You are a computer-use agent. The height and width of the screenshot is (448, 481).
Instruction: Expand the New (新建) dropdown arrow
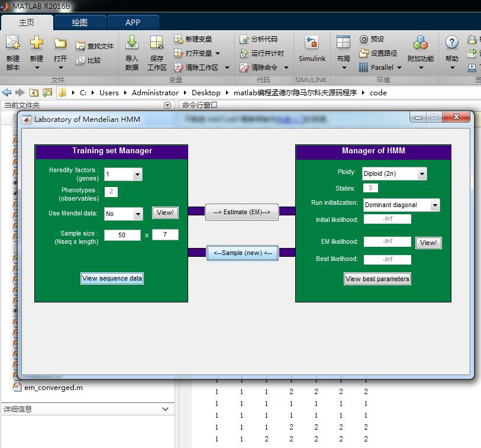coord(37,67)
